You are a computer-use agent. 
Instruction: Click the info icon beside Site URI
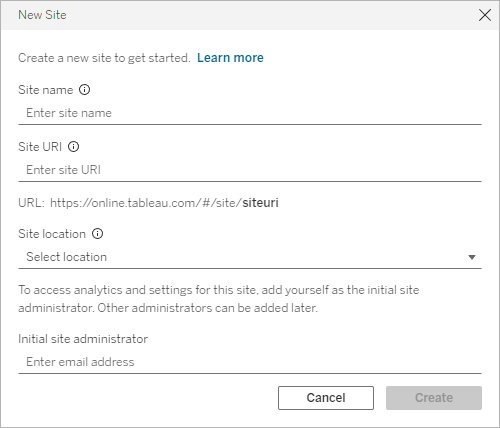[x=73, y=147]
